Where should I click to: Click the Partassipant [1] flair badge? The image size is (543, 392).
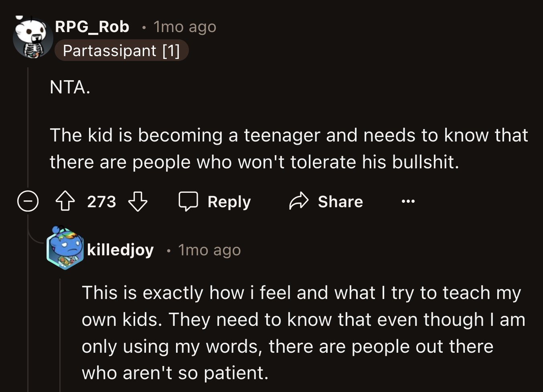(x=122, y=50)
